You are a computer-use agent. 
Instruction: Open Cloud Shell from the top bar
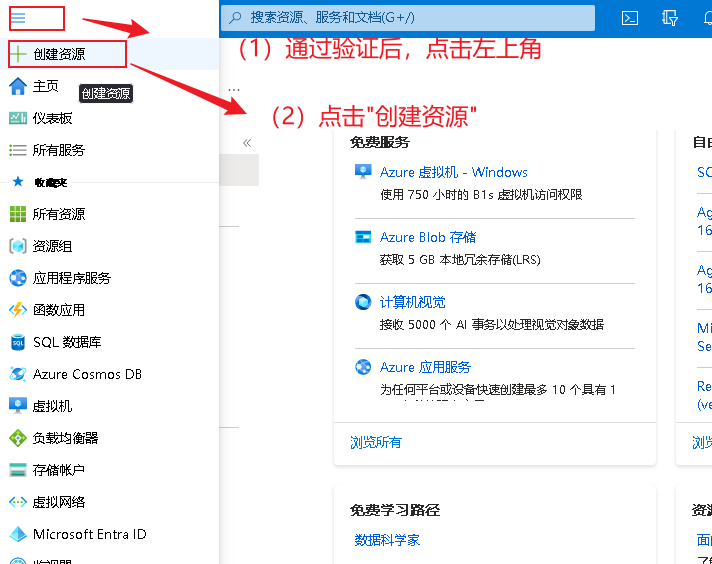click(630, 18)
